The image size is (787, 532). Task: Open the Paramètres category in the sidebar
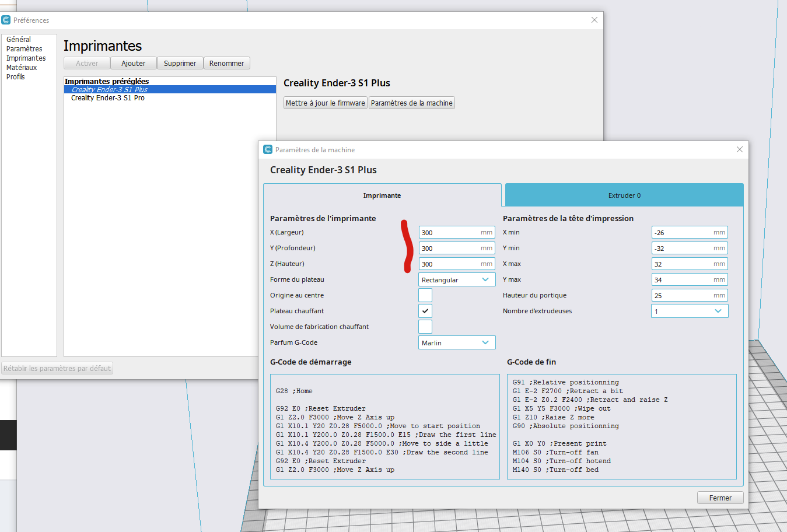25,49
